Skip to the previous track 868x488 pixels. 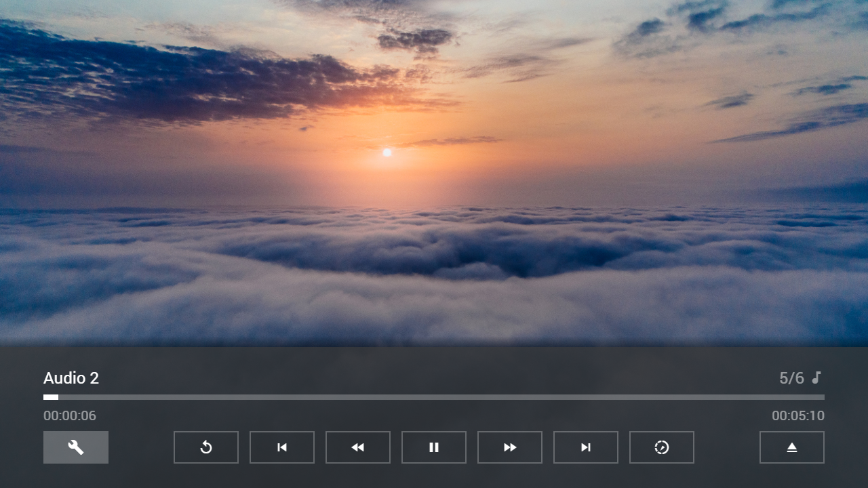pyautogui.click(x=282, y=447)
